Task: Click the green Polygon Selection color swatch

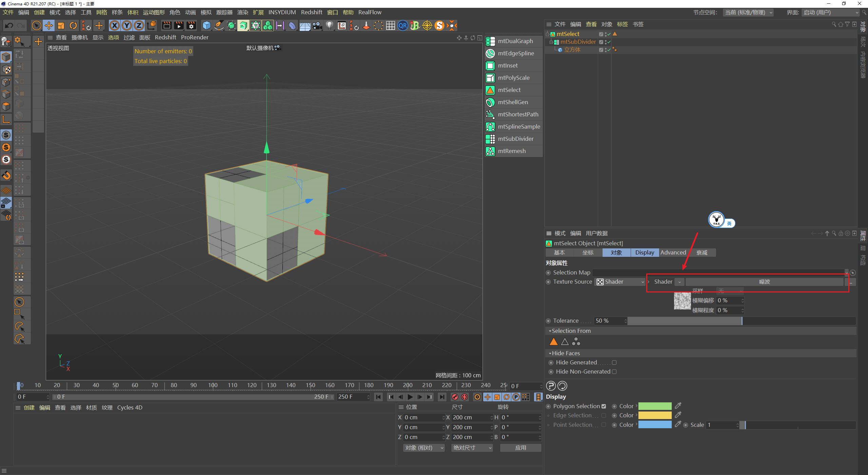Action: (655, 406)
